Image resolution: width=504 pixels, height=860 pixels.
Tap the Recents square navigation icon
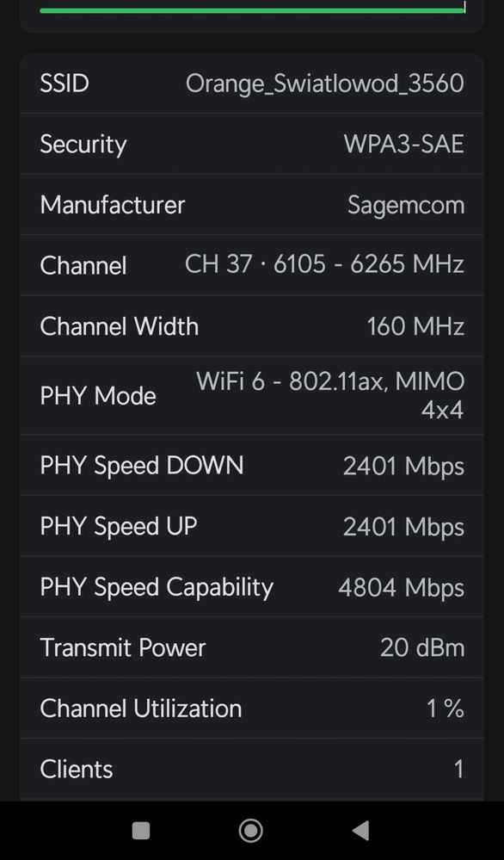(139, 830)
